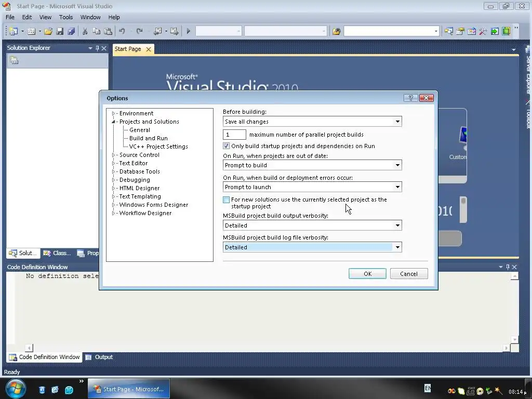The image size is (532, 399).
Task: Open the 'Before building' dropdown
Action: point(397,122)
